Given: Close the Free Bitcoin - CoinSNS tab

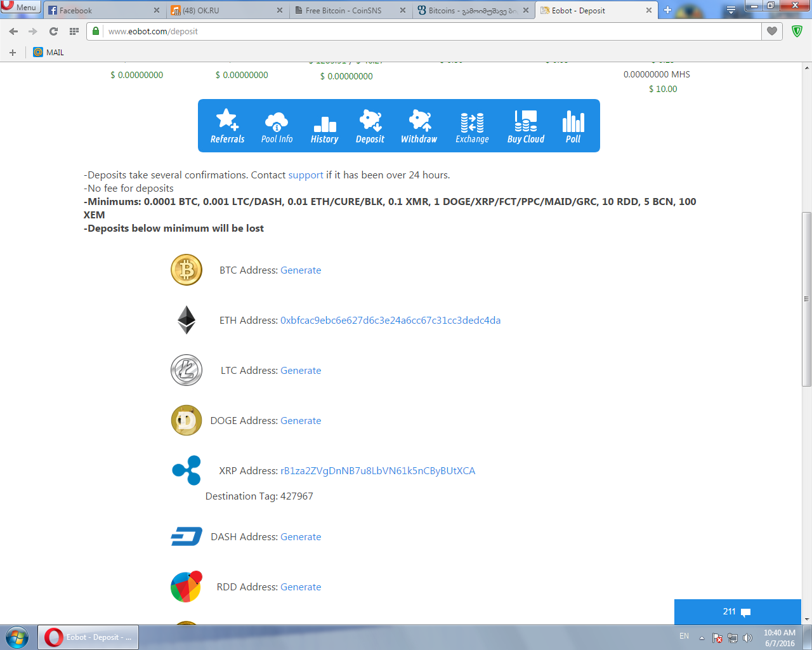Looking at the screenshot, I should coord(403,10).
